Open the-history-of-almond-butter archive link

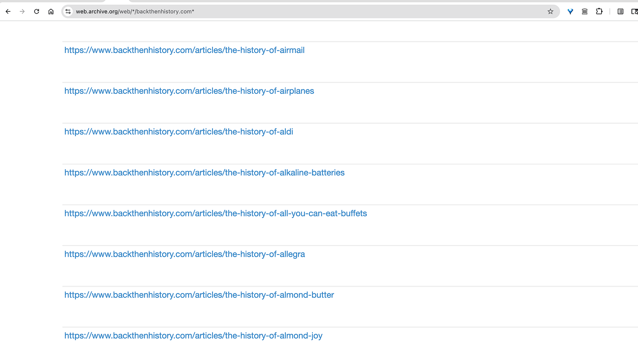point(199,295)
